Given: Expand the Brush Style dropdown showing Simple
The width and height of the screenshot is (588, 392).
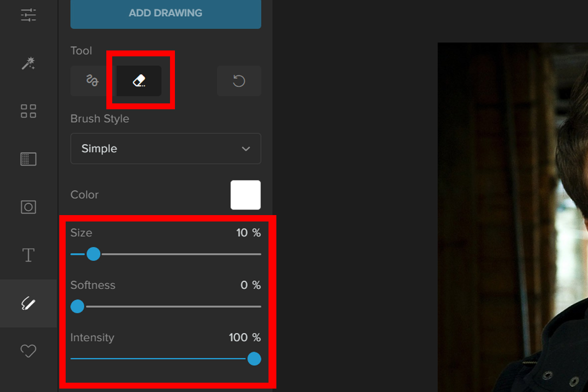Looking at the screenshot, I should pos(166,148).
